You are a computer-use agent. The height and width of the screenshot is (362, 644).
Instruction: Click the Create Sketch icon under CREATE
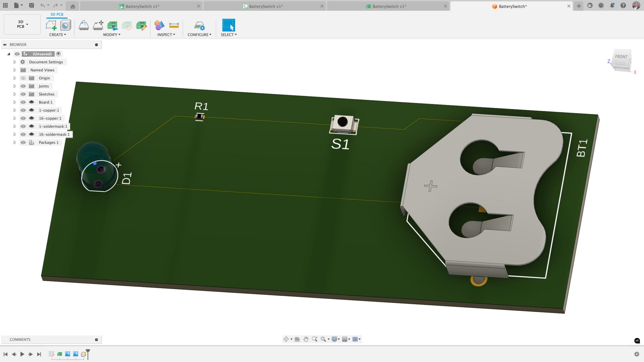[x=51, y=25]
